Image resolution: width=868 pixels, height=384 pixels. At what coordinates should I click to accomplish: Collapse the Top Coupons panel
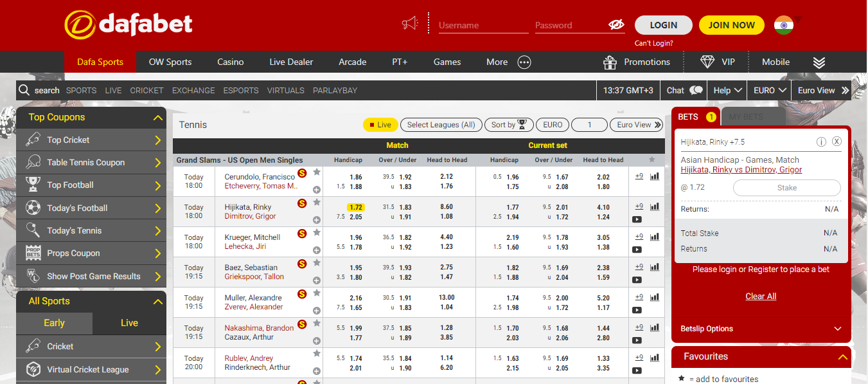coord(157,118)
